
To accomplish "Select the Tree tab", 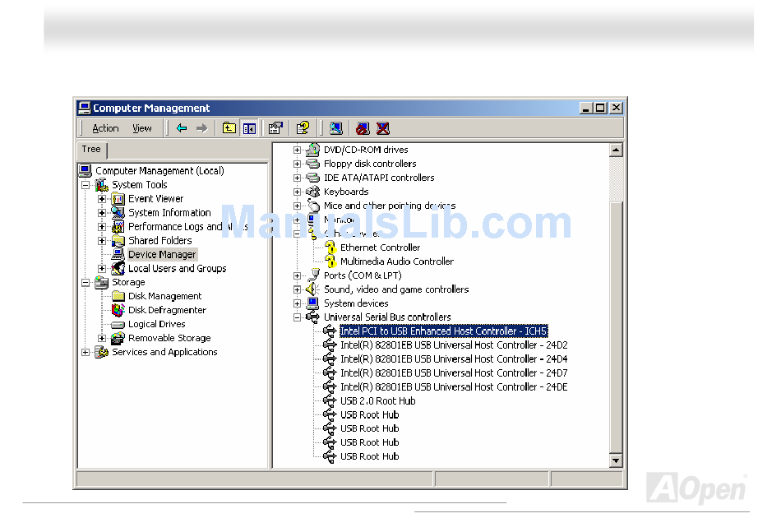I will pos(91,150).
